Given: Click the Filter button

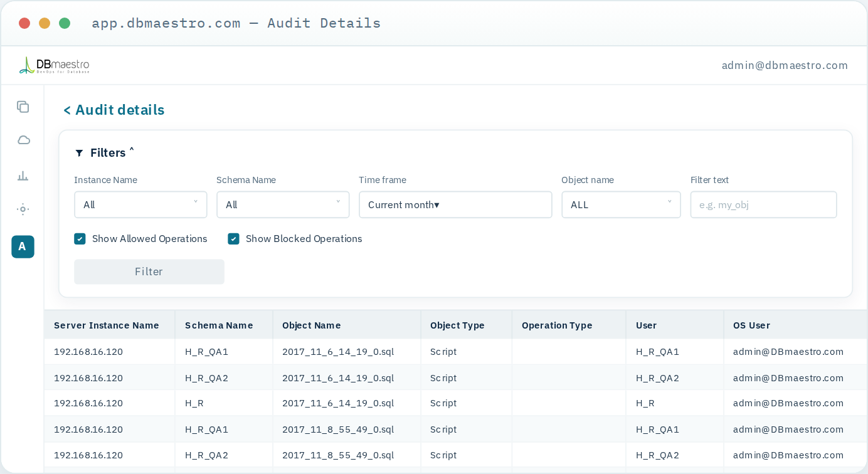Looking at the screenshot, I should click(149, 271).
